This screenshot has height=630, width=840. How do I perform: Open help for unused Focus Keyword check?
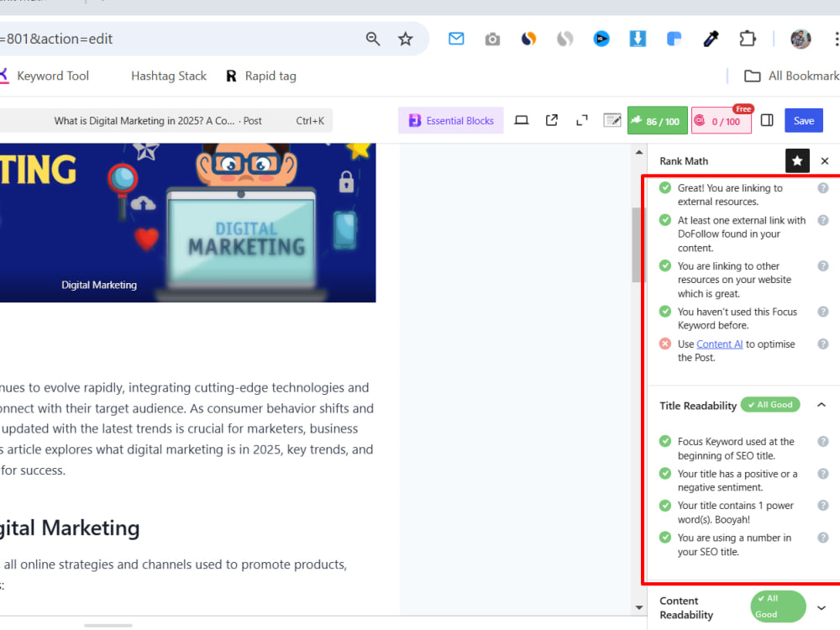click(823, 312)
